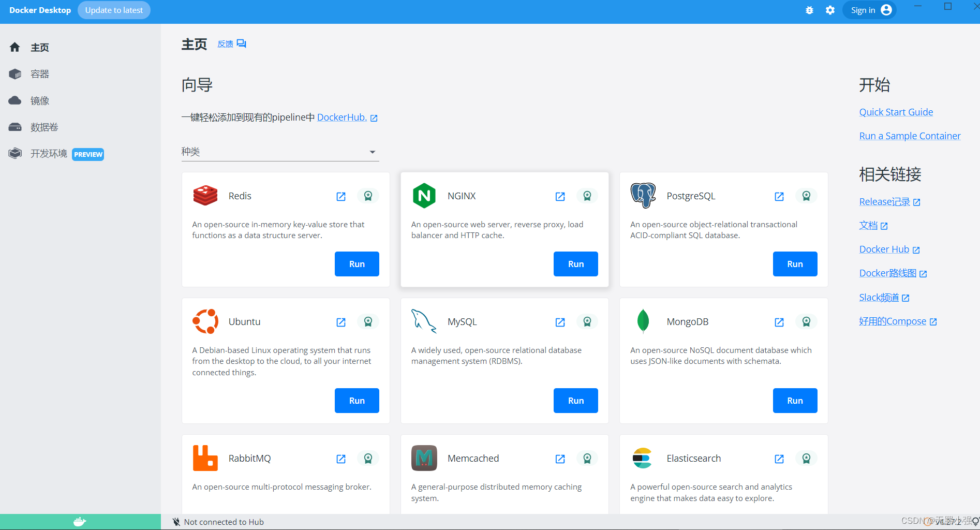Click the MongoDB official image badge
The height and width of the screenshot is (530, 980).
[806, 321]
